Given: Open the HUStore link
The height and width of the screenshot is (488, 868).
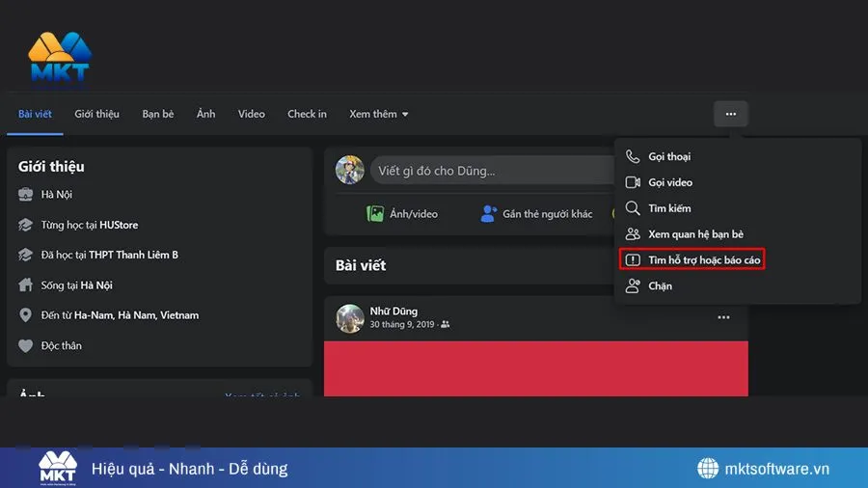Looking at the screenshot, I should [119, 225].
